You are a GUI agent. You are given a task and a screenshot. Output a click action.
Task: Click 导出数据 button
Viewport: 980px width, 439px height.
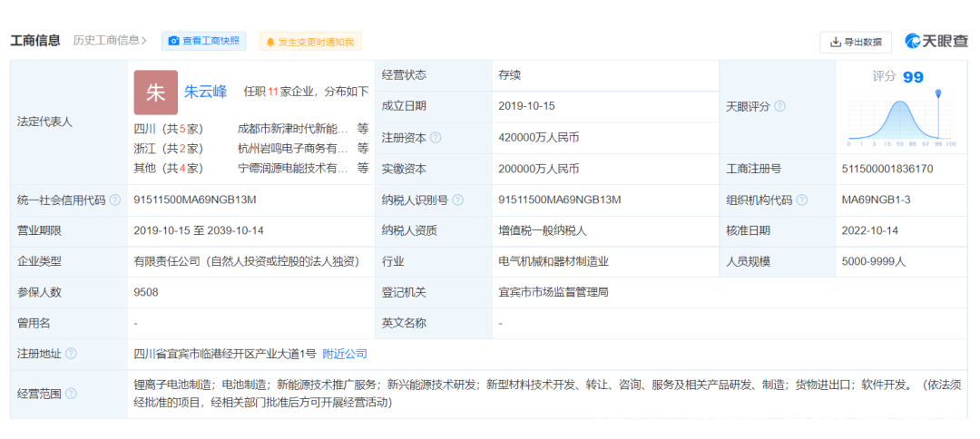[x=856, y=42]
